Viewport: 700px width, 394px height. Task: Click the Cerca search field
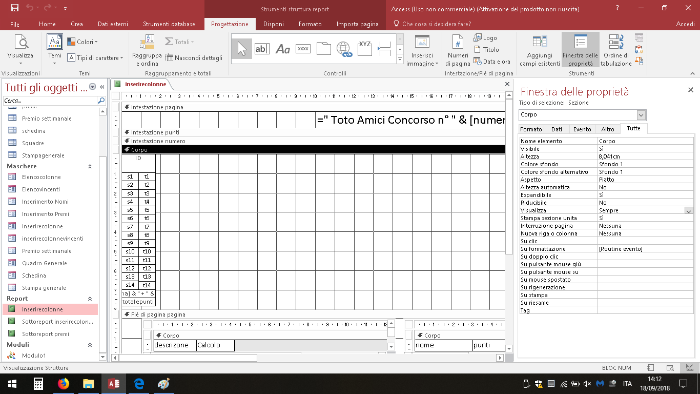[50, 101]
